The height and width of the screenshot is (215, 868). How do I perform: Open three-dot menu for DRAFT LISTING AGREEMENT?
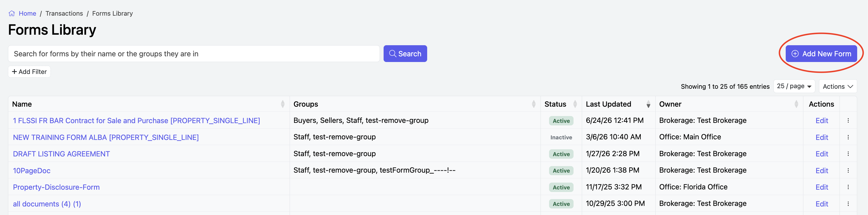[x=848, y=154]
